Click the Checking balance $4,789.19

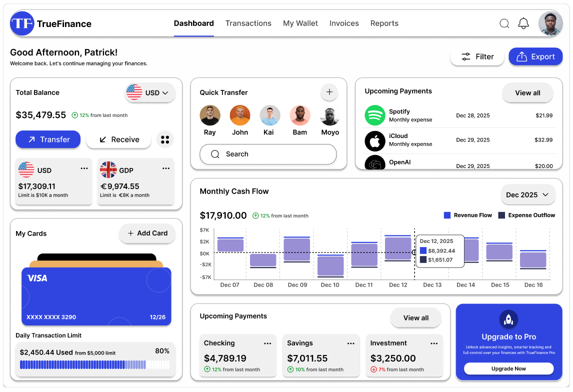(x=225, y=358)
